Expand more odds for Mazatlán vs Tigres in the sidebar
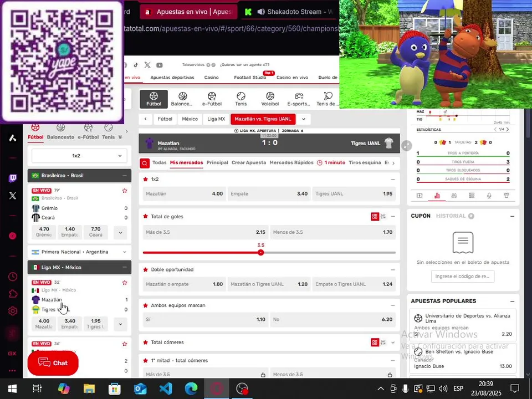The image size is (532, 399). [x=120, y=324]
